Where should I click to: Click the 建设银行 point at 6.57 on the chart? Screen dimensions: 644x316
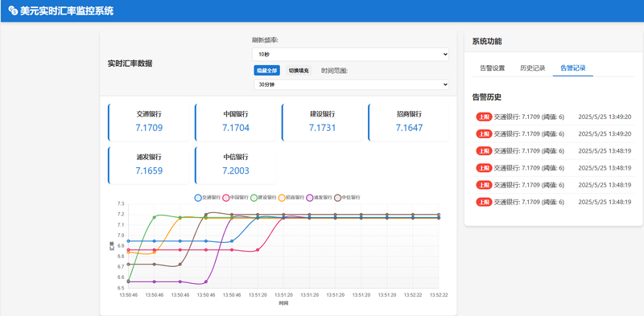pyautogui.click(x=129, y=281)
